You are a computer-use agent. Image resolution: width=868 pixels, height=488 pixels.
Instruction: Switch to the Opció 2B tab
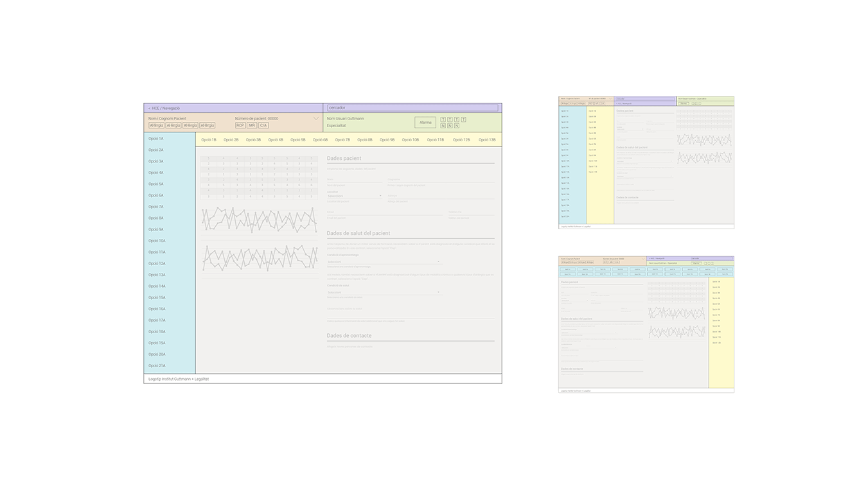(x=231, y=140)
